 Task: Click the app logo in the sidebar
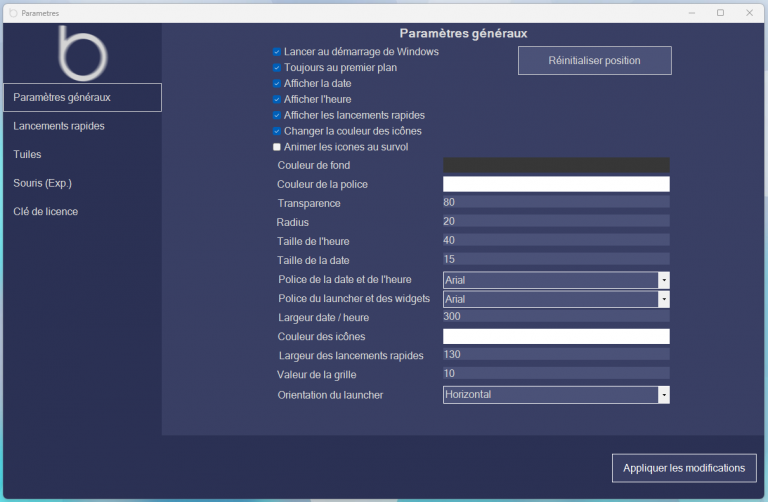[81, 53]
